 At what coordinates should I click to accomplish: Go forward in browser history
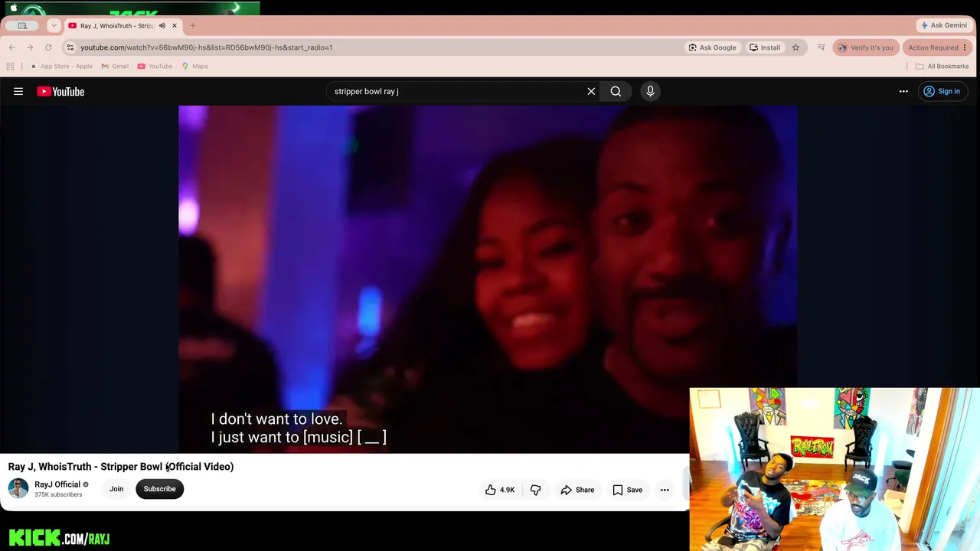[30, 47]
